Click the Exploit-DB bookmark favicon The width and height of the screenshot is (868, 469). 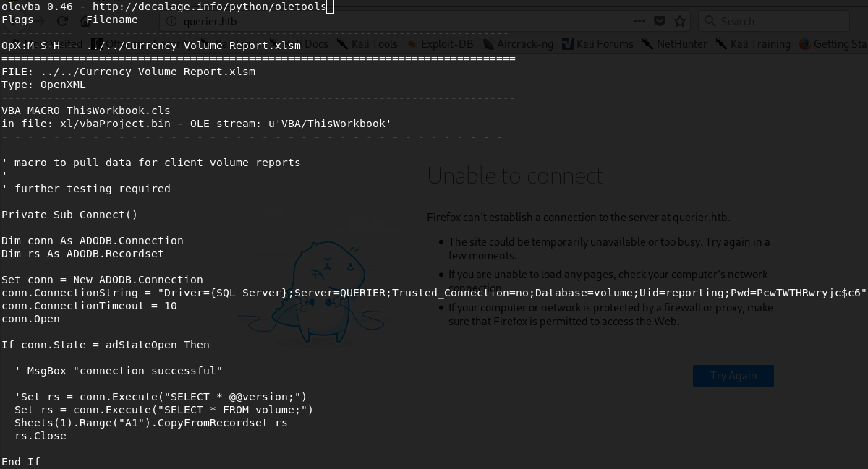tap(412, 44)
